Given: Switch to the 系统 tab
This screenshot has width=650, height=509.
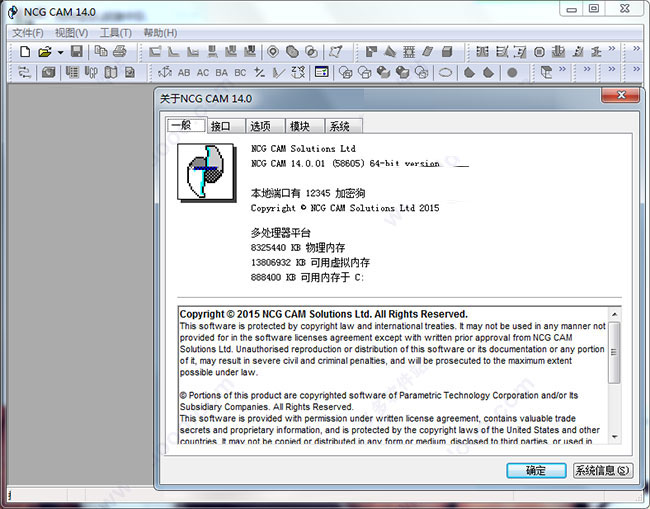Looking at the screenshot, I should pos(344,126).
